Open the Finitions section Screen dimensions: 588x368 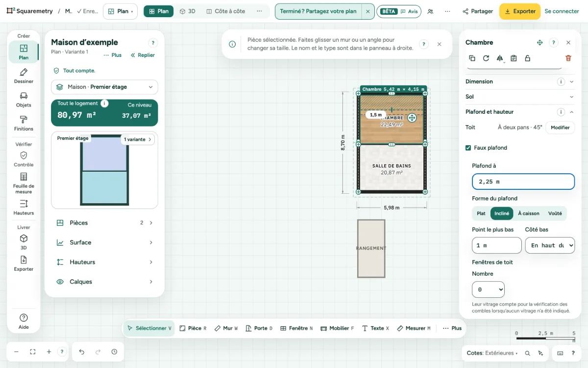pos(24,123)
